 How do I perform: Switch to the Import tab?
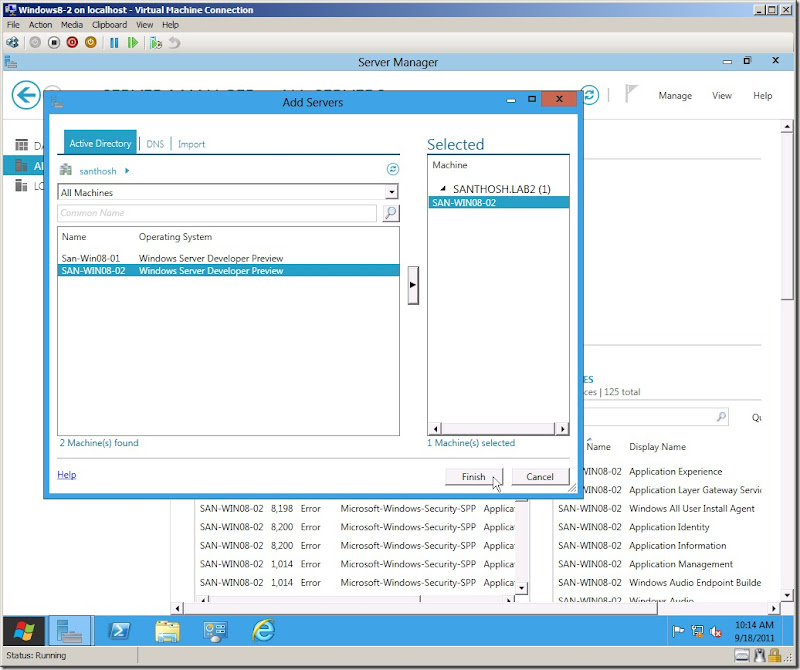(x=191, y=144)
